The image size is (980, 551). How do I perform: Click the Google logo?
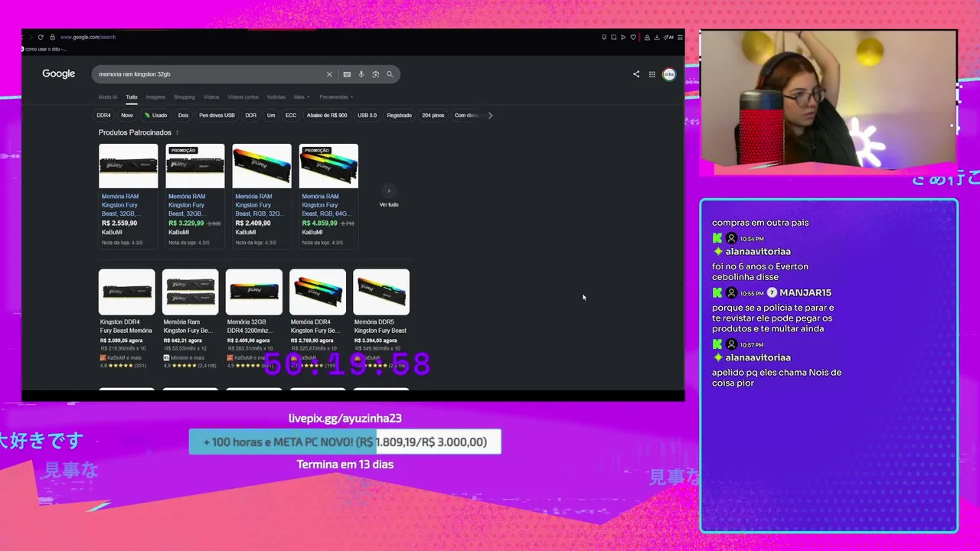click(58, 73)
